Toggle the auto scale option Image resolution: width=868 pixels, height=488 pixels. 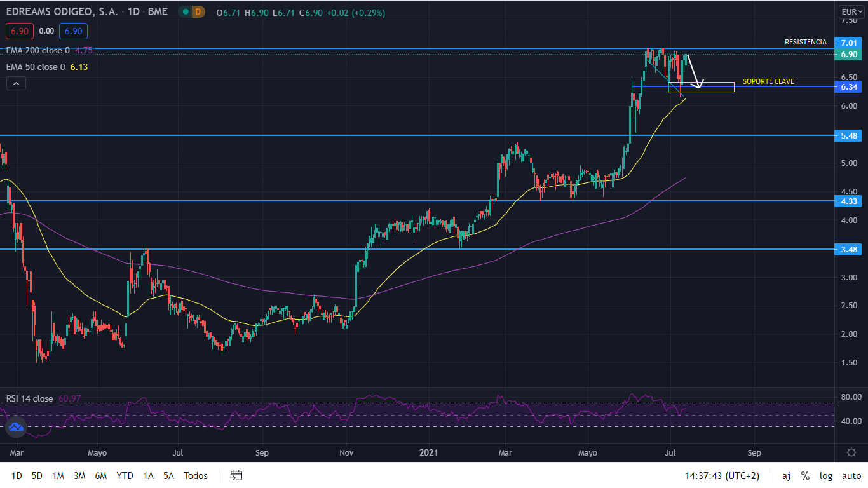click(x=851, y=476)
